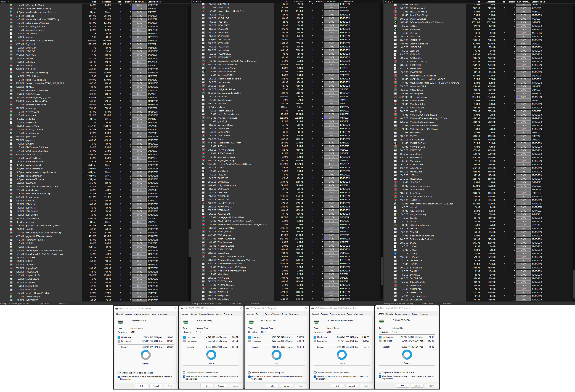Click Cancel in LB 4 GAMES Properties
This screenshot has height=392, width=575.
click(x=417, y=386)
